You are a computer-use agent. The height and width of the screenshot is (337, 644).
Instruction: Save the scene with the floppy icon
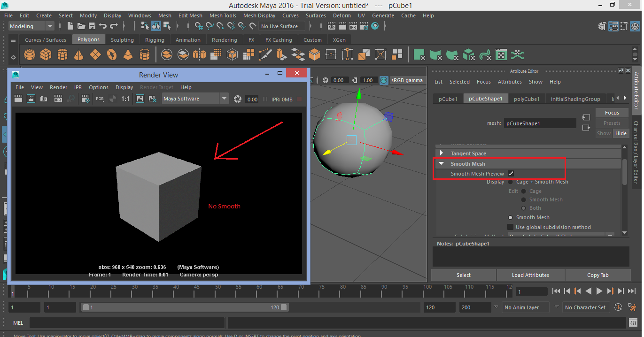(92, 26)
